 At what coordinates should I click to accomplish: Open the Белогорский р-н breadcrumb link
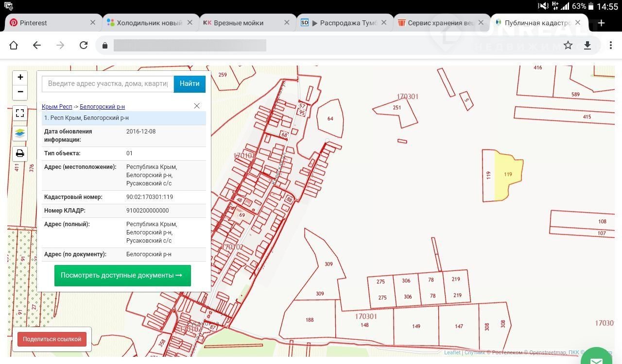[102, 106]
